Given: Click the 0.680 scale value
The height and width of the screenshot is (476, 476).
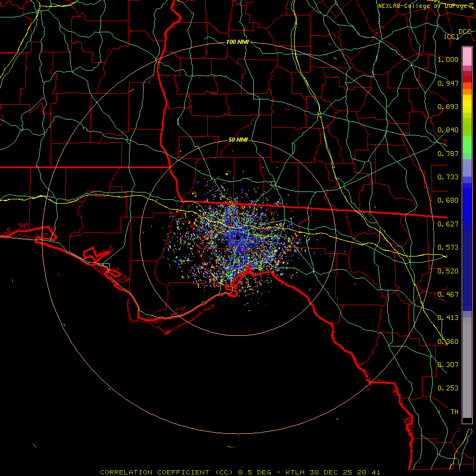Looking at the screenshot, I should pos(448,200).
